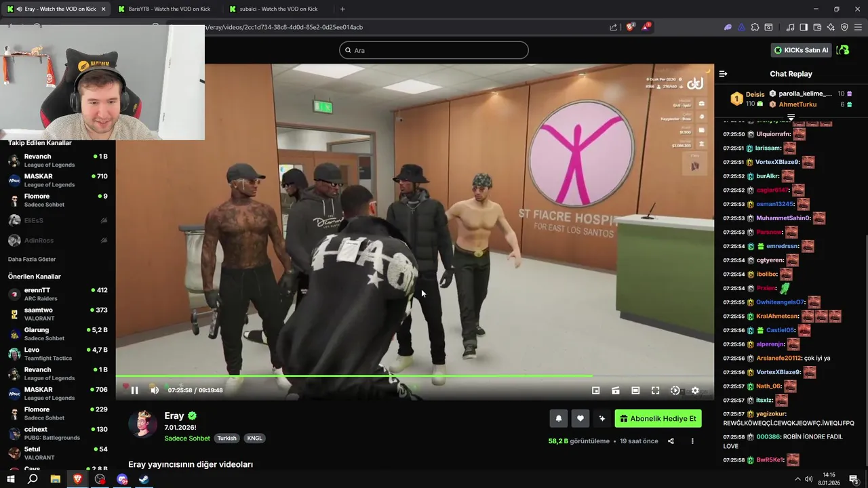The image size is (868, 488).
Task: Open the player settings gear
Action: tap(695, 390)
